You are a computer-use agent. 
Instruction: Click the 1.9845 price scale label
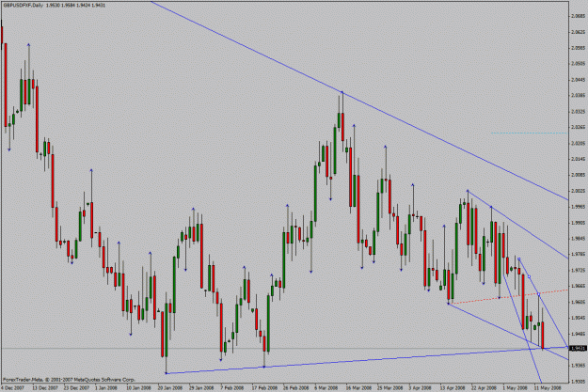click(579, 239)
